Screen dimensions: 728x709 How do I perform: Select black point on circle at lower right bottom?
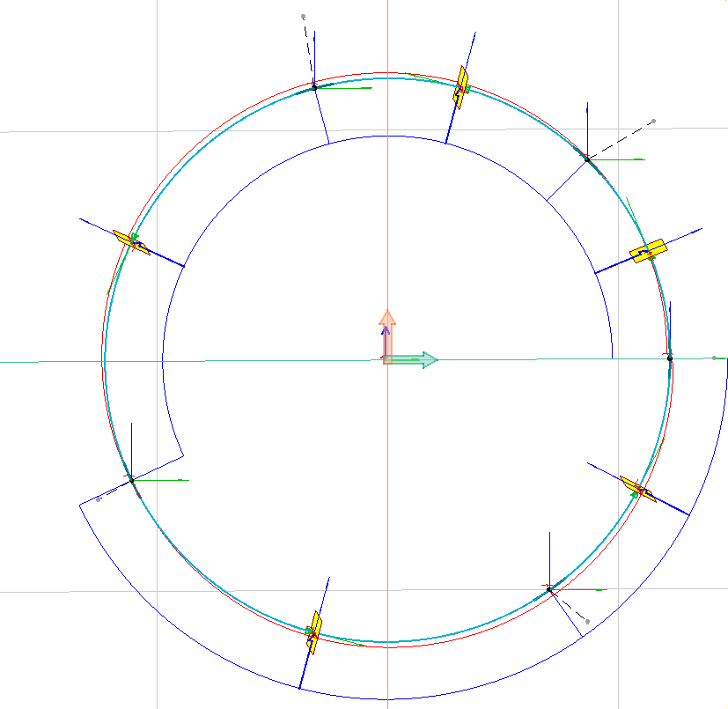pos(549,589)
